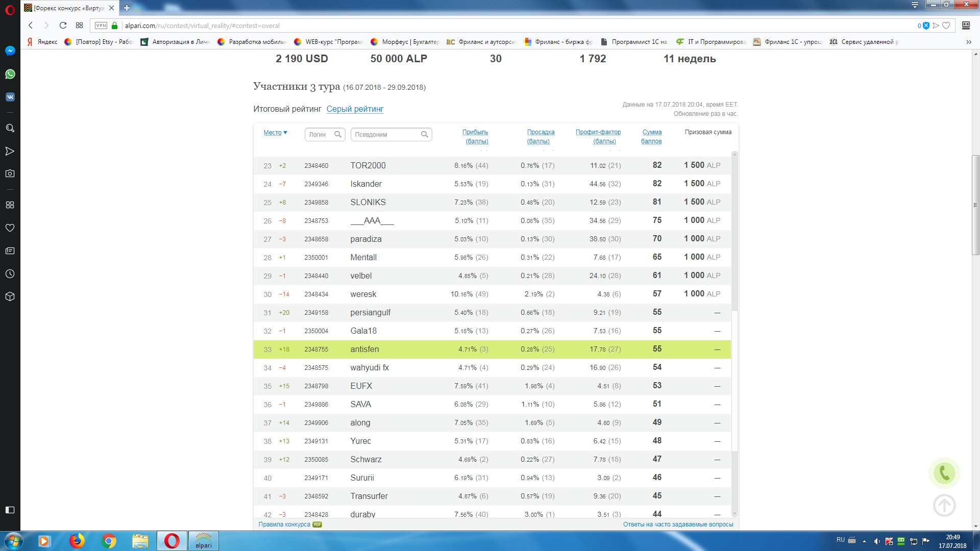Click scroll-to-top arrow circle button
980x551 pixels.
(x=944, y=505)
